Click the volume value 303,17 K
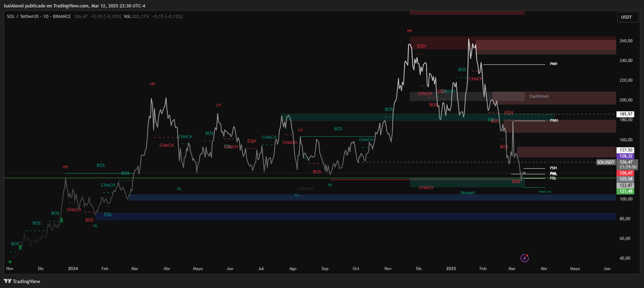Viewport: 644px width, 288px height. coord(140,17)
